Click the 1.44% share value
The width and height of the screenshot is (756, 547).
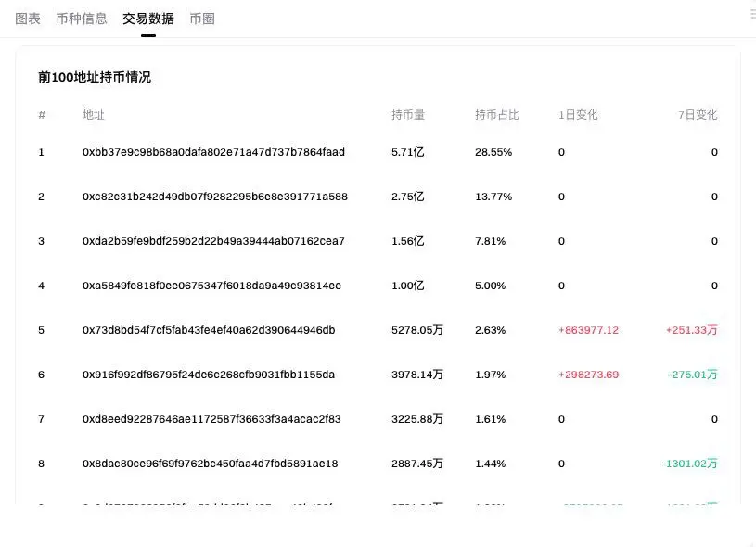point(491,464)
